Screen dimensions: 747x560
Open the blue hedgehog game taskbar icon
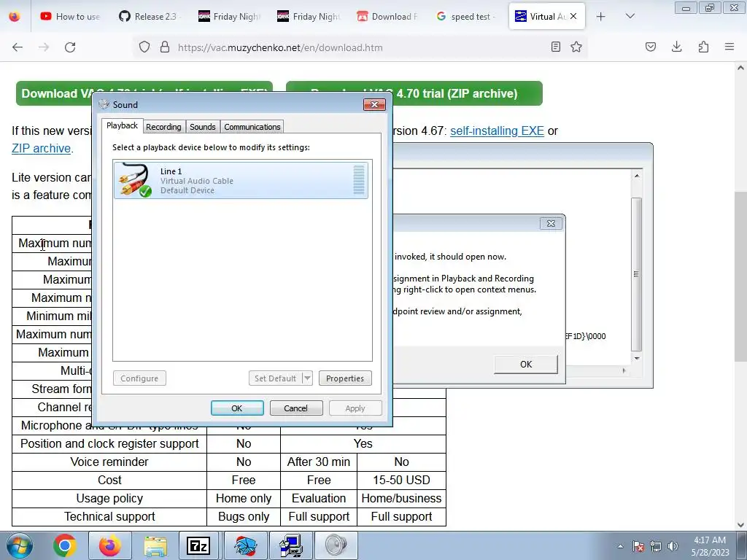pos(244,545)
